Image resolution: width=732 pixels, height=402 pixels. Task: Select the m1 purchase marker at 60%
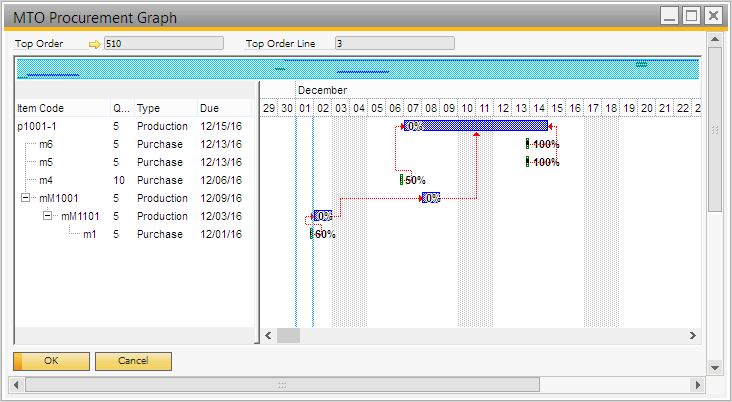point(312,234)
